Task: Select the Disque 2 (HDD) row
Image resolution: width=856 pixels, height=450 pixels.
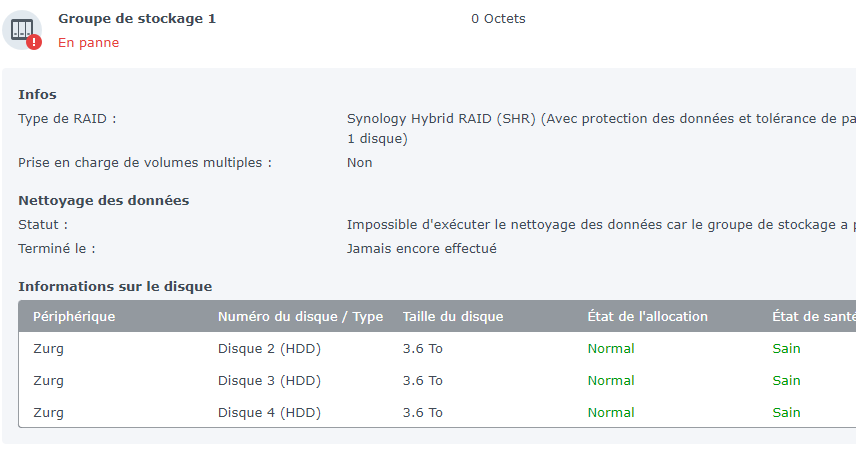Action: tap(437, 348)
